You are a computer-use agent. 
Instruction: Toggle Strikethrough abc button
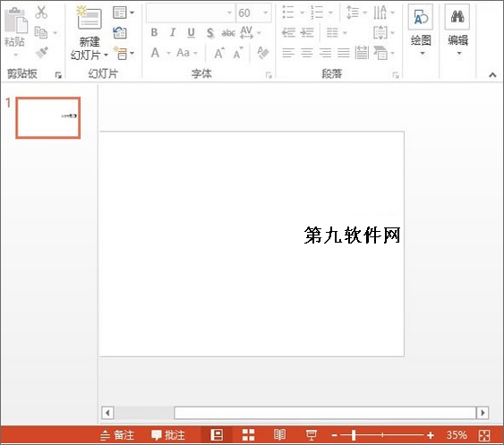(x=228, y=32)
